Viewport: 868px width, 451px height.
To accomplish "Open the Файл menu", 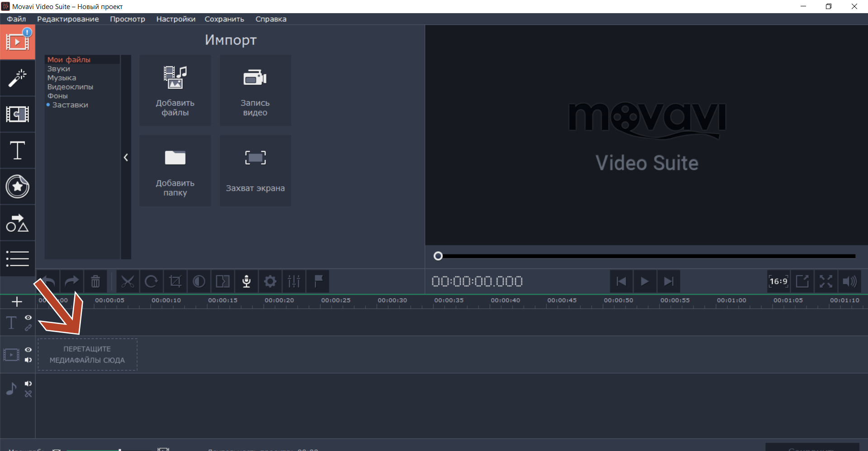I will [16, 19].
